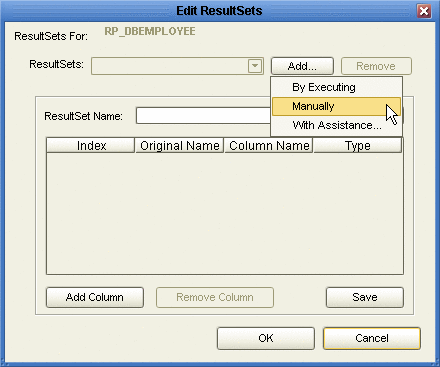This screenshot has width=440, height=367.
Task: Click the Type column header
Action: point(358,146)
